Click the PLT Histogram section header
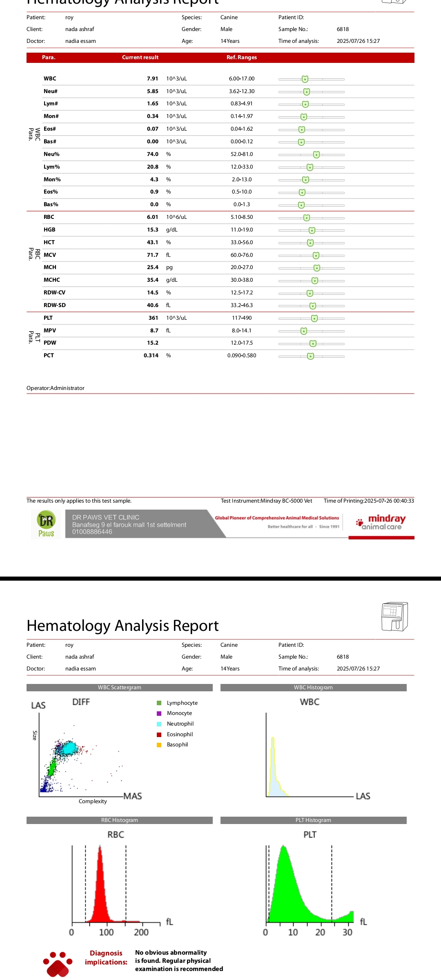Image resolution: width=441 pixels, height=980 pixels. click(x=313, y=820)
